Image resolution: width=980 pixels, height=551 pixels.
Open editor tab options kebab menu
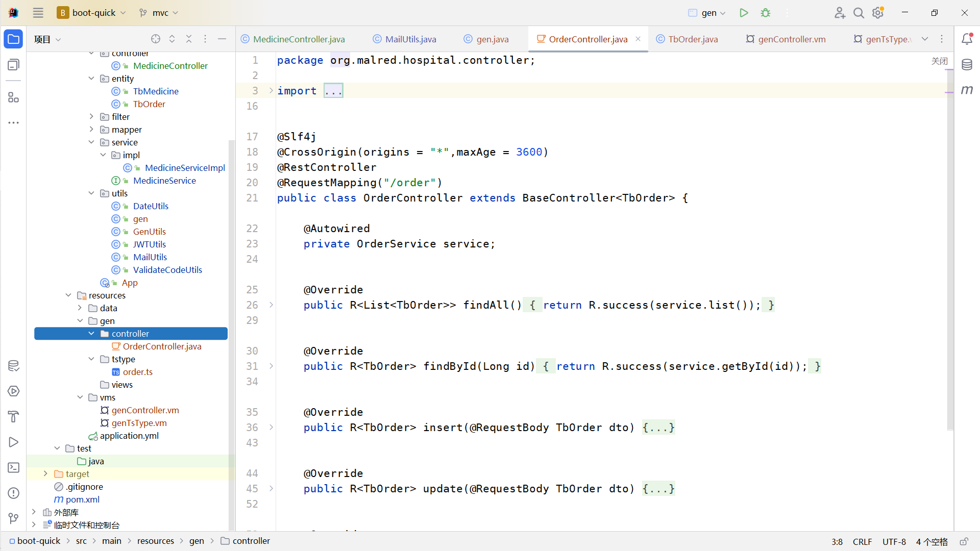[942, 39]
